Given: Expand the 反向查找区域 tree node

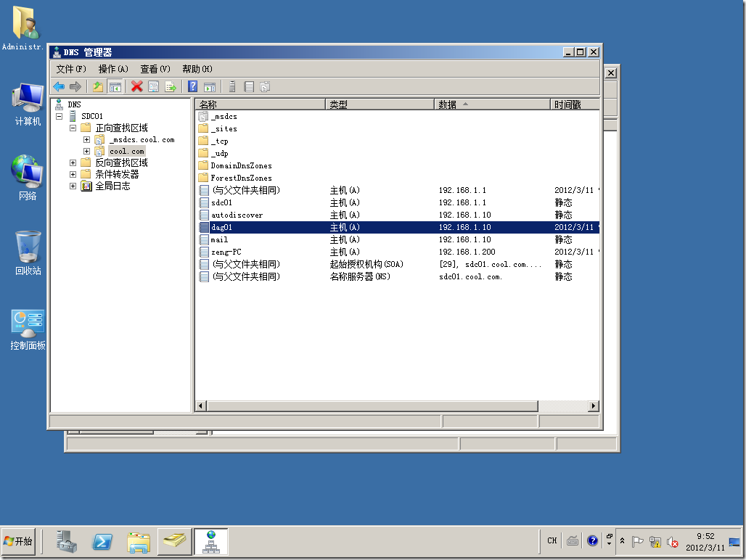Looking at the screenshot, I should coord(71,162).
